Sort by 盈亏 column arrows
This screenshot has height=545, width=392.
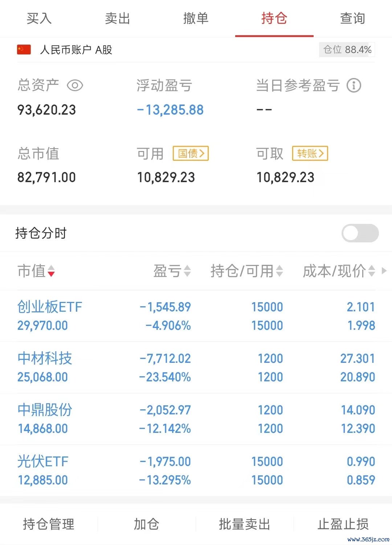[187, 271]
